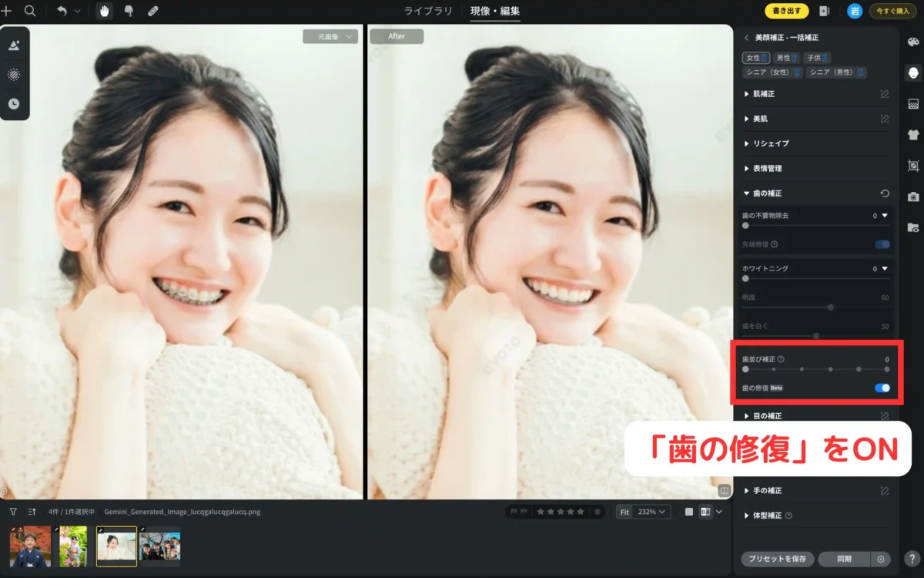Select the 男性 category tab

click(786, 58)
